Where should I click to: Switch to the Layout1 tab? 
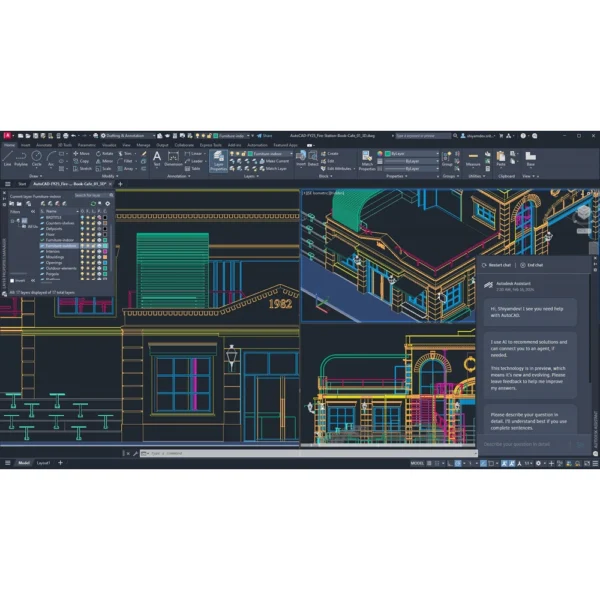(43, 463)
